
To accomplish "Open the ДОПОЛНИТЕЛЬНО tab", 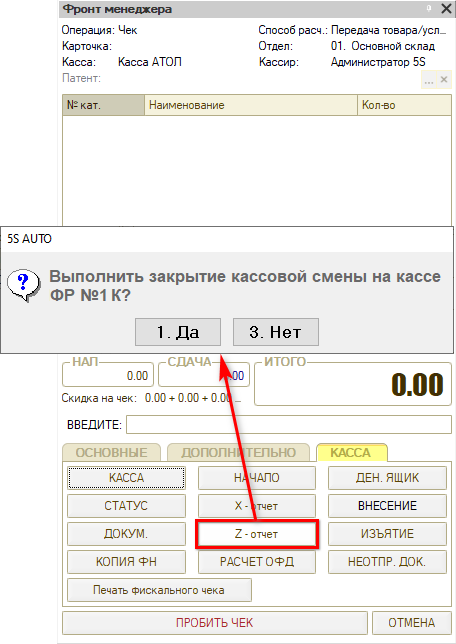I will click(x=239, y=453).
